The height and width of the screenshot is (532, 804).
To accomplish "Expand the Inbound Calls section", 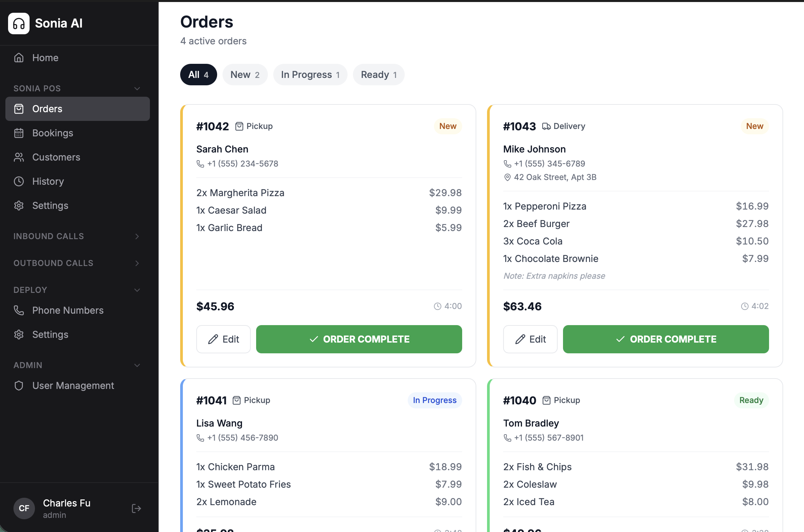I will (137, 236).
